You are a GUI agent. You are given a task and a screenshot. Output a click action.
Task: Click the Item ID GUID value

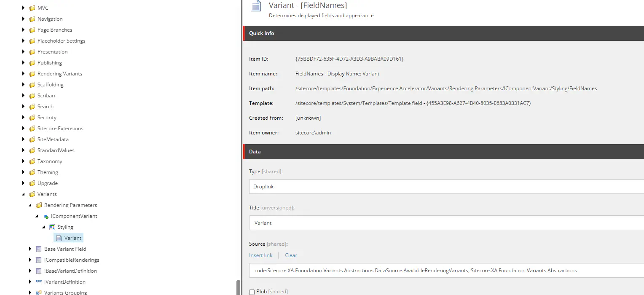click(349, 59)
